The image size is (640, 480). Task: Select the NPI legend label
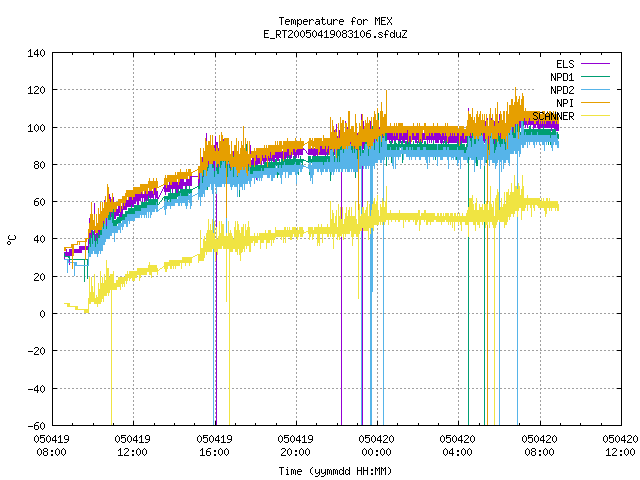[565, 103]
